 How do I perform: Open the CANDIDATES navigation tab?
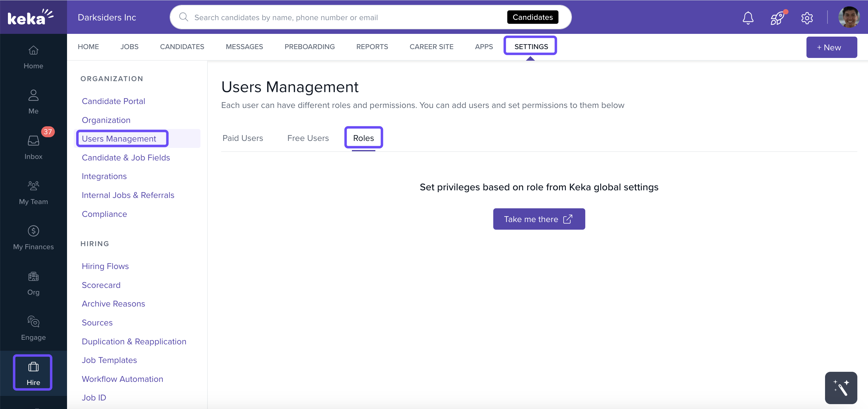pyautogui.click(x=182, y=47)
